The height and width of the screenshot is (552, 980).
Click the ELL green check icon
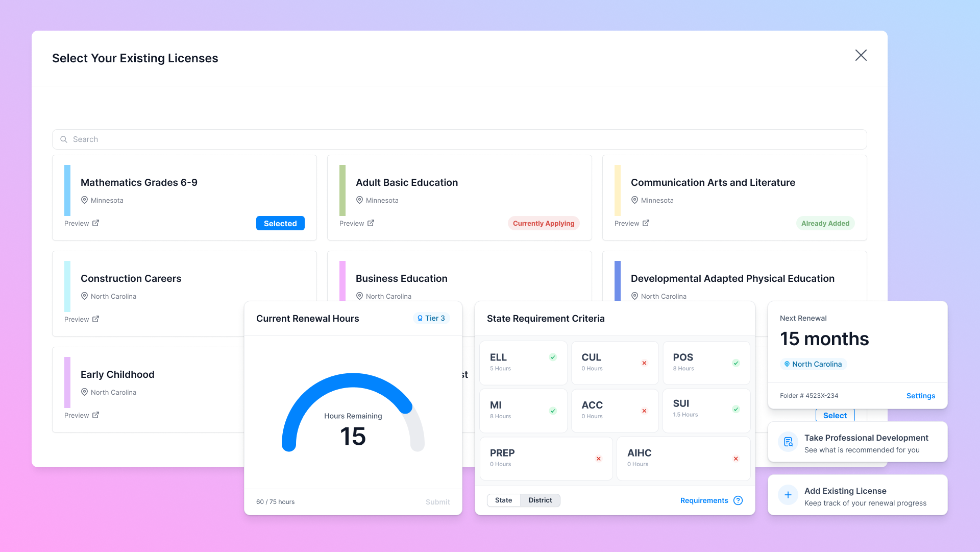553,357
